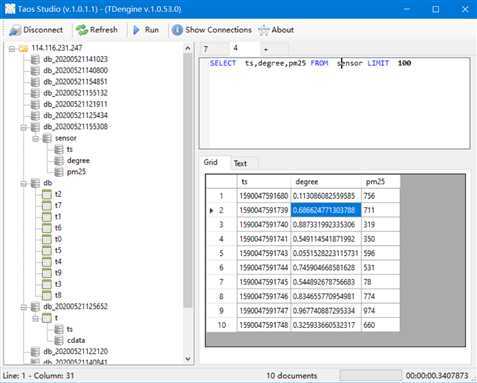477x383 pixels.
Task: Click the Disconnect plug icon
Action: 15,30
